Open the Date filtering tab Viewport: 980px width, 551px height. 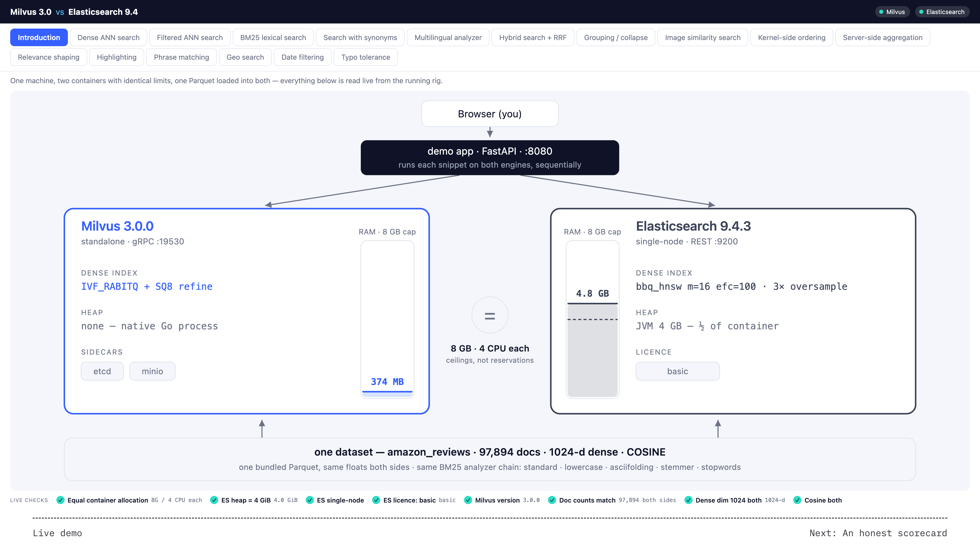click(x=302, y=57)
